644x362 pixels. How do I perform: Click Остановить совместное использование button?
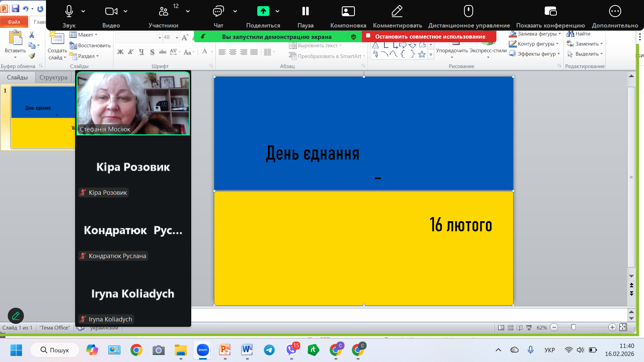[429, 37]
